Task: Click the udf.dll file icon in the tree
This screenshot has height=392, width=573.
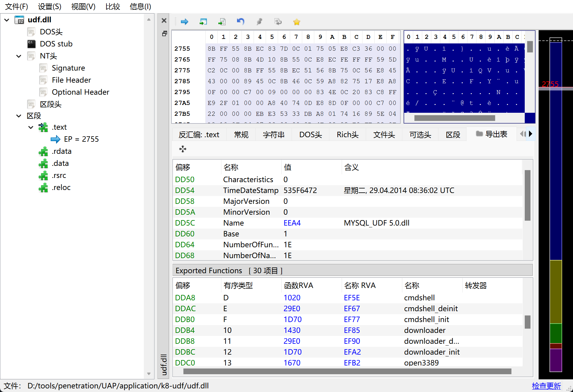Action: click(x=19, y=20)
